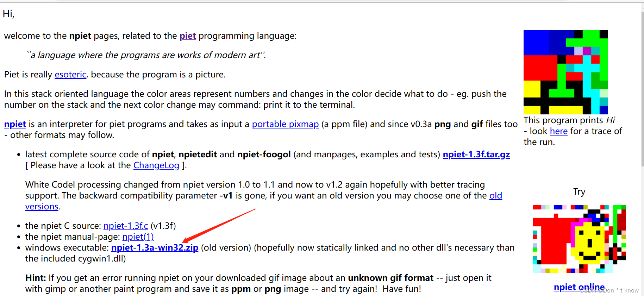Screen dimensions: 644x296
Task: Open the npiet online link
Action: click(x=579, y=287)
